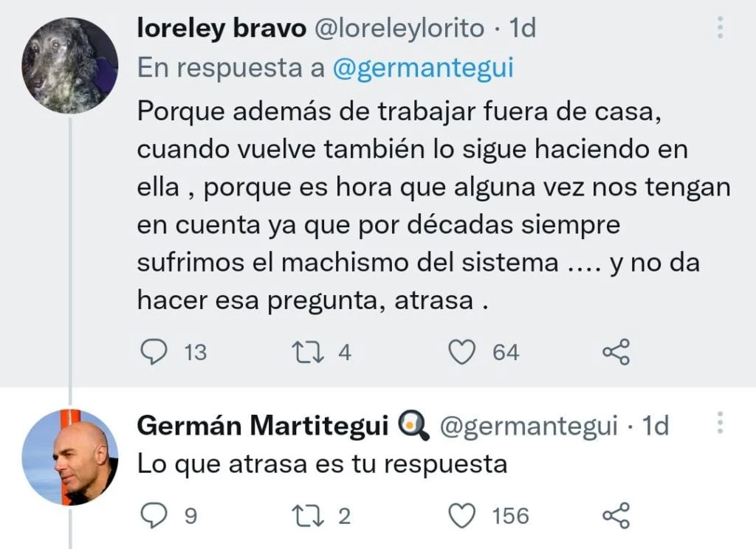Open the 'Germán Martitegui' display name link

[262, 426]
